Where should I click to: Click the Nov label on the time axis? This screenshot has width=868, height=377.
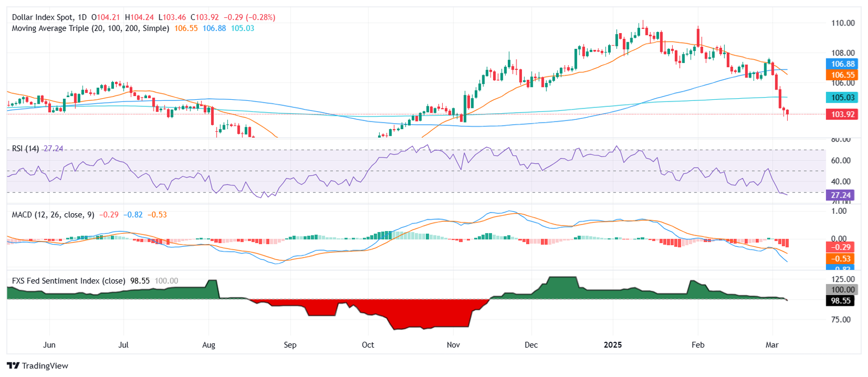pyautogui.click(x=453, y=345)
